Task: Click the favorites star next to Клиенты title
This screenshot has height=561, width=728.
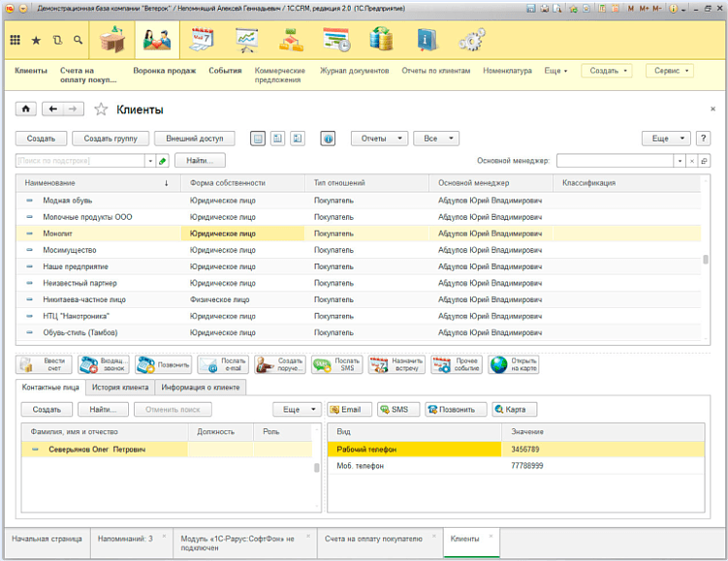Action: [101, 109]
